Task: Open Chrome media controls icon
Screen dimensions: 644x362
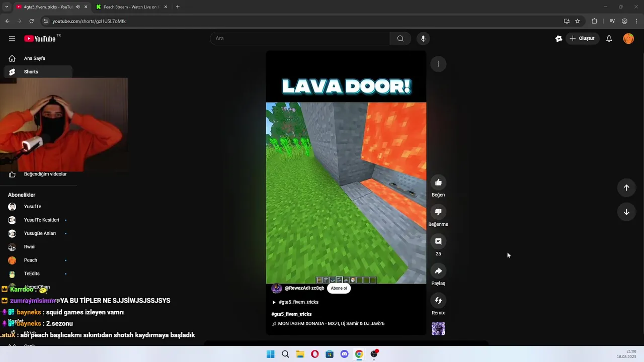Action: (x=612, y=21)
